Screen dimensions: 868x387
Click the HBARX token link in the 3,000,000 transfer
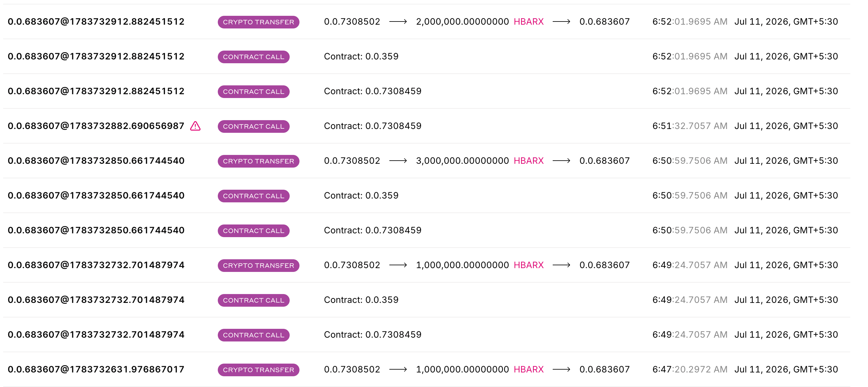click(528, 161)
